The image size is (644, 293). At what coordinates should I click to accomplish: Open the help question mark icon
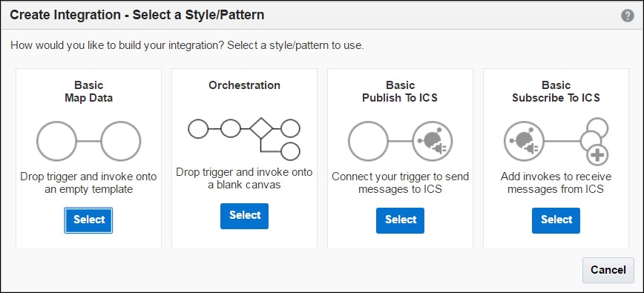click(x=627, y=16)
